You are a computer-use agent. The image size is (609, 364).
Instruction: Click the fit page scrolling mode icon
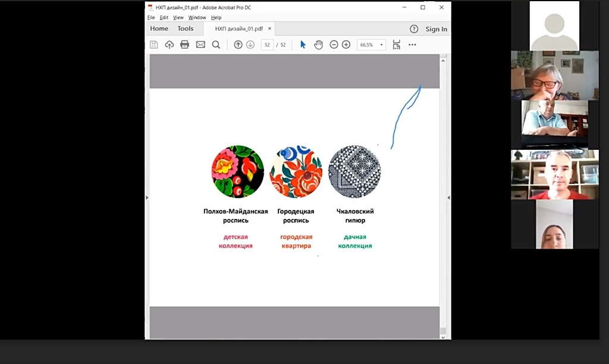pos(397,45)
